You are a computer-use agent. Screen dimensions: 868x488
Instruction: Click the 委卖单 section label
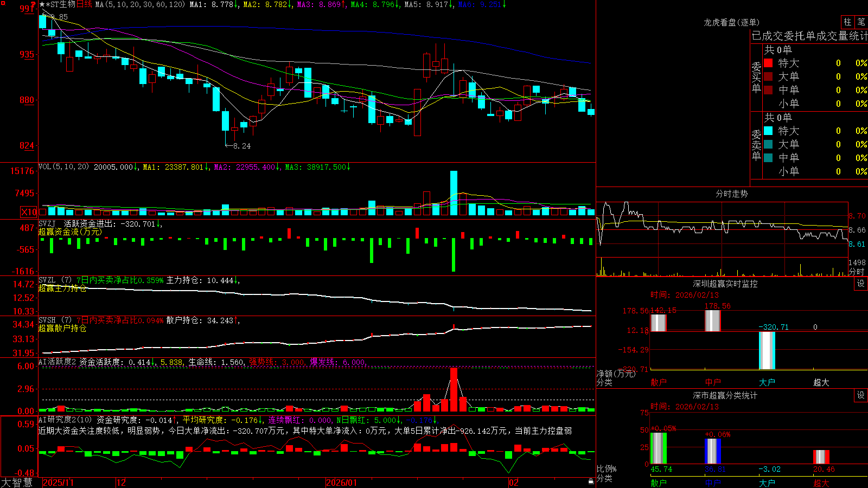pyautogui.click(x=756, y=145)
